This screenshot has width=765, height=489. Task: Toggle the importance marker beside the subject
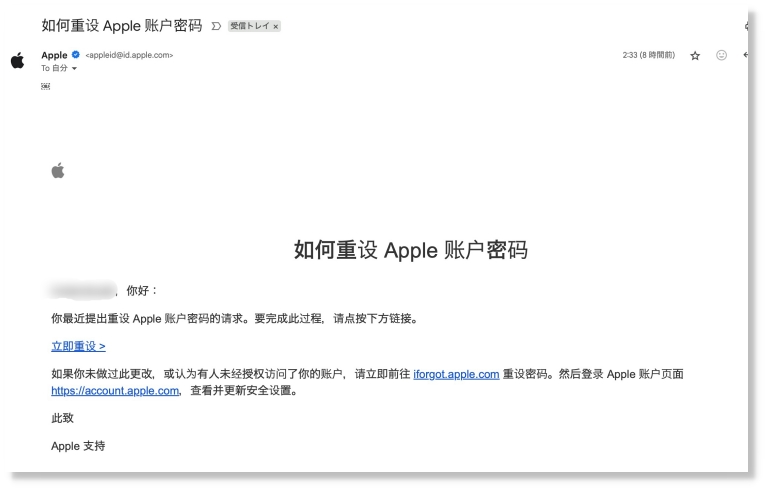[x=216, y=25]
